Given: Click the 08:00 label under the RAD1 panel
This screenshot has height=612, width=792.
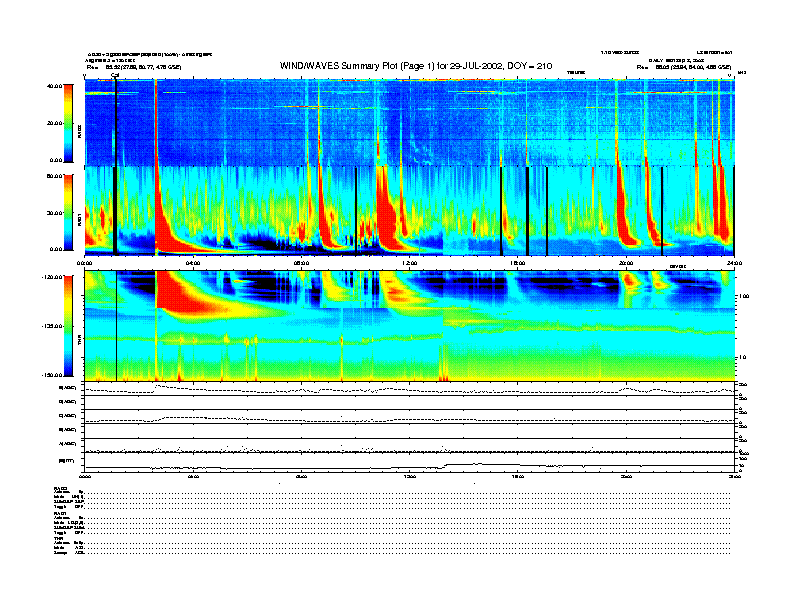Looking at the screenshot, I should 301,263.
